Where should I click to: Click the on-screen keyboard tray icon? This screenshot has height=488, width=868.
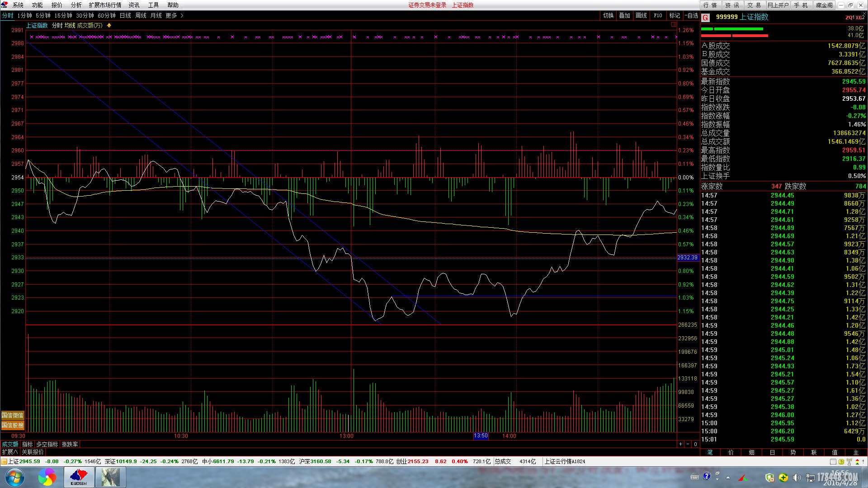tap(695, 477)
